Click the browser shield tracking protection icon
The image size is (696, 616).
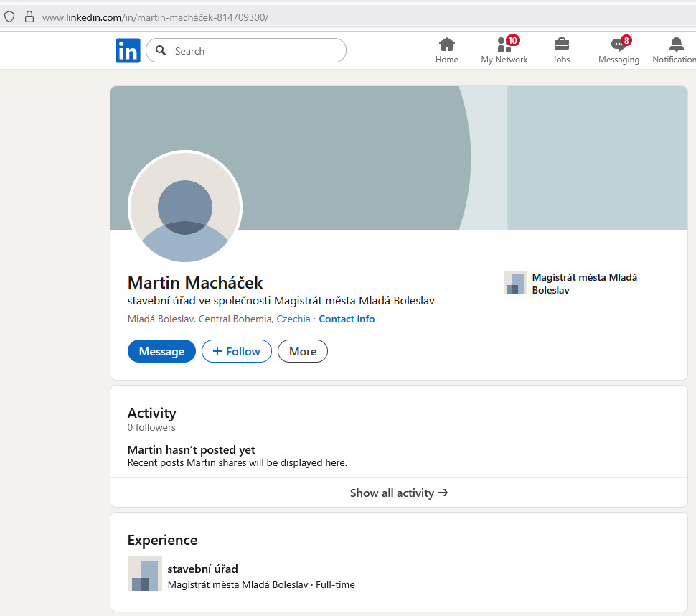click(9, 17)
